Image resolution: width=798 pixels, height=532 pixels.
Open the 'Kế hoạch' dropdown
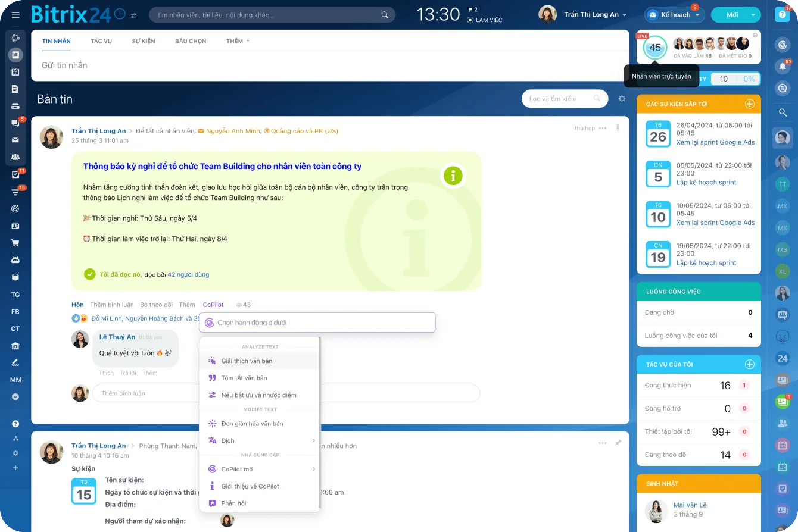(675, 15)
